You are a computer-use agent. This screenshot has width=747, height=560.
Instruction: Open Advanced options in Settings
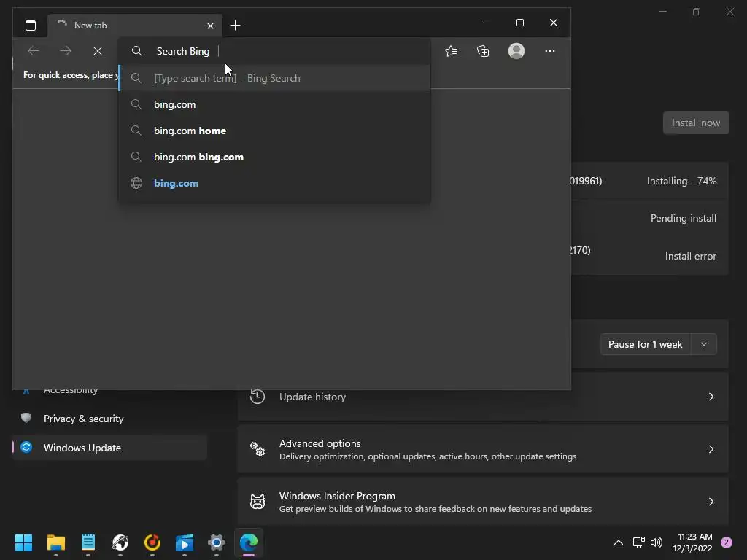(483, 449)
